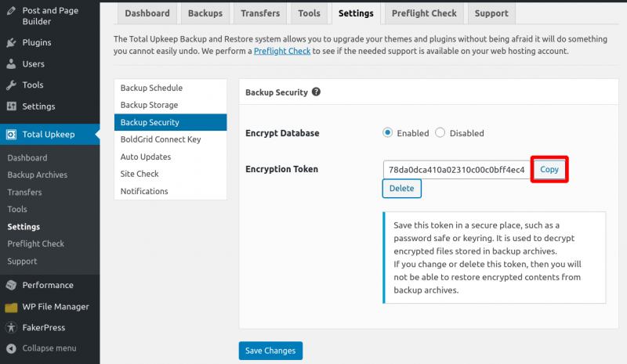Image resolution: width=627 pixels, height=364 pixels.
Task: Open Settings in Total Upkeep submenu
Action: 24,226
